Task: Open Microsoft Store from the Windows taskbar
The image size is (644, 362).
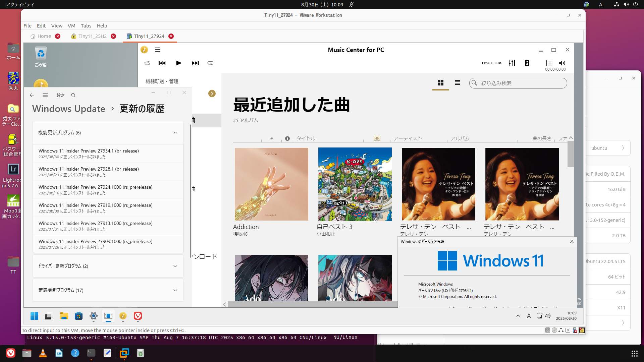Action: [x=78, y=316]
